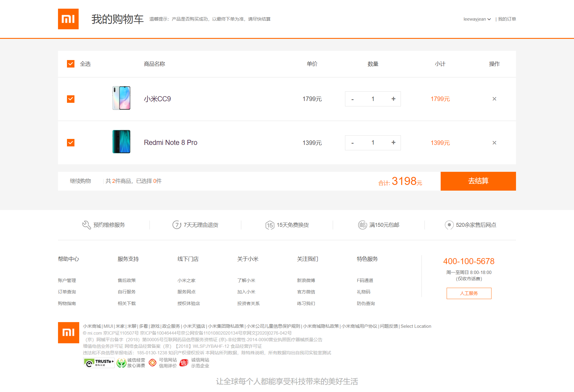Delete Redmi Note 8 Pro from cart
This screenshot has height=392, width=574.
(494, 143)
